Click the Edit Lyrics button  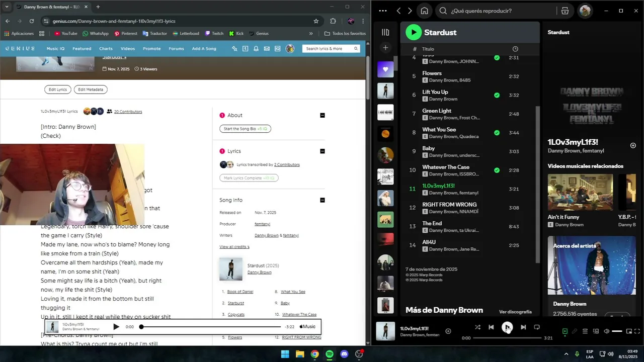[57, 89]
